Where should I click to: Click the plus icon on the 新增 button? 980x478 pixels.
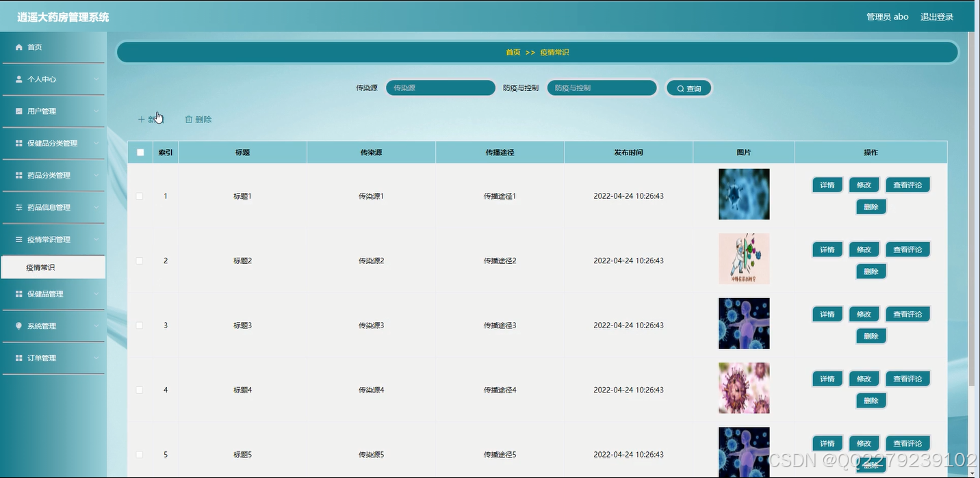[x=142, y=119]
